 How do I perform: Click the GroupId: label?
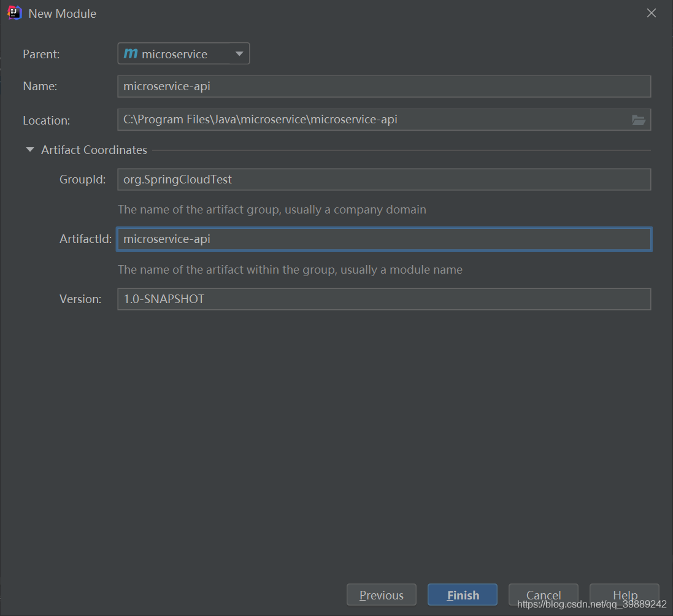(82, 179)
